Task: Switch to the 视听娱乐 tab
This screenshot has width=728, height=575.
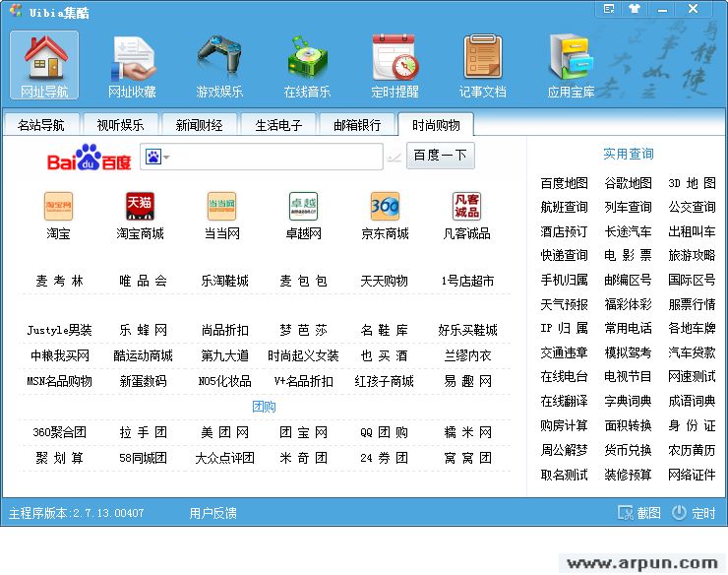Action: coord(120,125)
